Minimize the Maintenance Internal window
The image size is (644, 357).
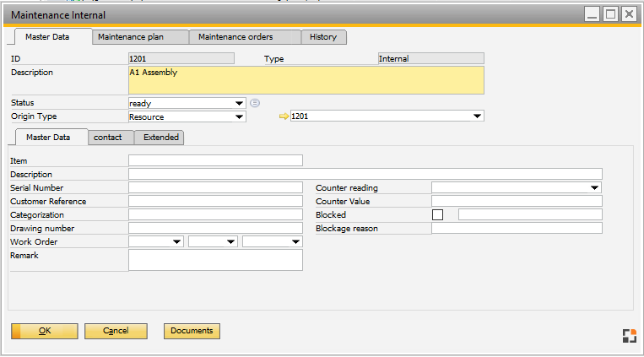593,14
